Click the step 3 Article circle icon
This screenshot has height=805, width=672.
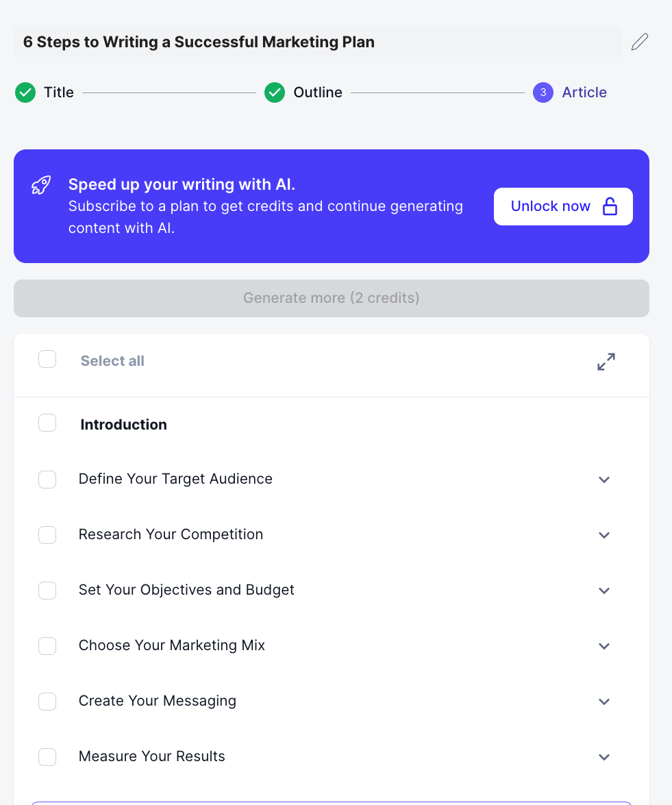click(543, 92)
